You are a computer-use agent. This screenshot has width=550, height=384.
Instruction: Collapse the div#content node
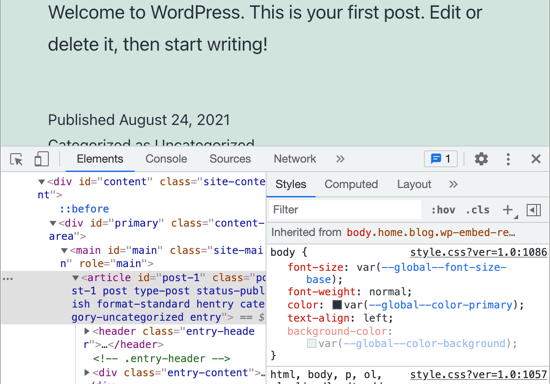click(x=41, y=182)
